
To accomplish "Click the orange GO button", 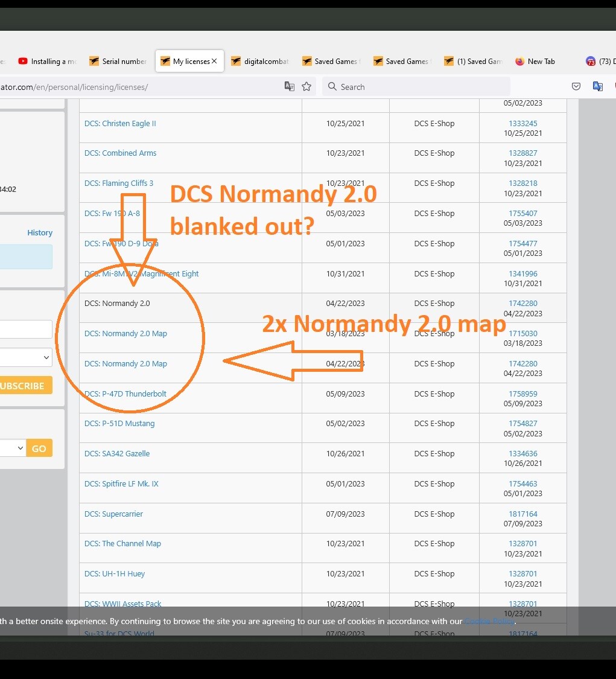I will point(39,448).
